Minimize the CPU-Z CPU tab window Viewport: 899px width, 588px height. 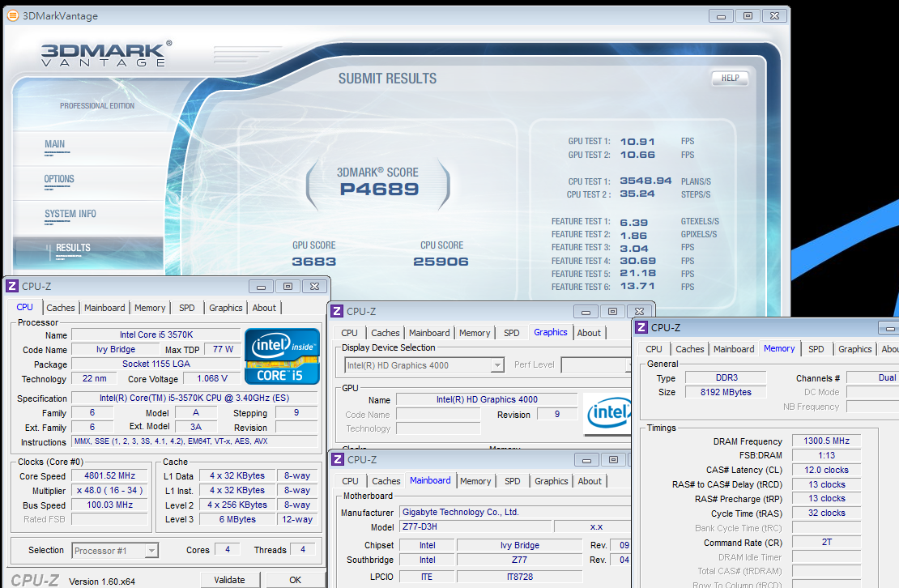[x=261, y=287]
